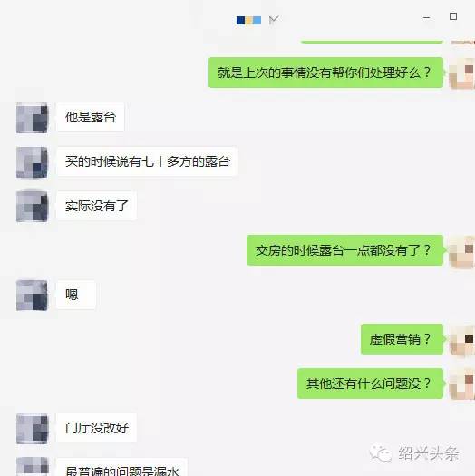This screenshot has width=475, height=476.
Task: Open sender avatar beside "他是露台"
Action: (32, 118)
